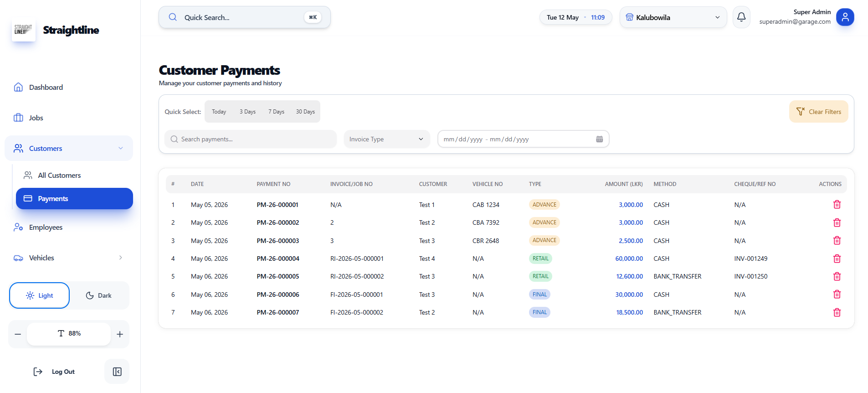This screenshot has width=868, height=393.
Task: Delete payment PM-26-000007
Action: click(x=837, y=312)
